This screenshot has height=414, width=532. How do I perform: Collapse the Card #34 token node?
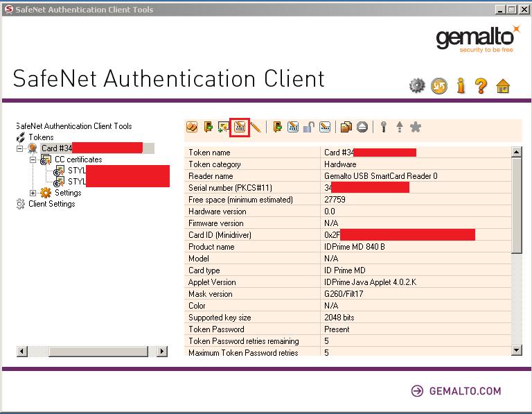pos(19,148)
